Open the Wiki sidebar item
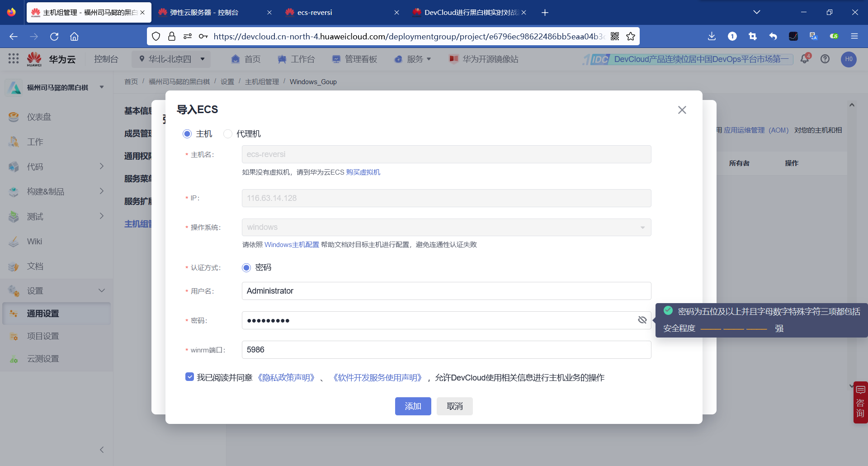 (34, 242)
